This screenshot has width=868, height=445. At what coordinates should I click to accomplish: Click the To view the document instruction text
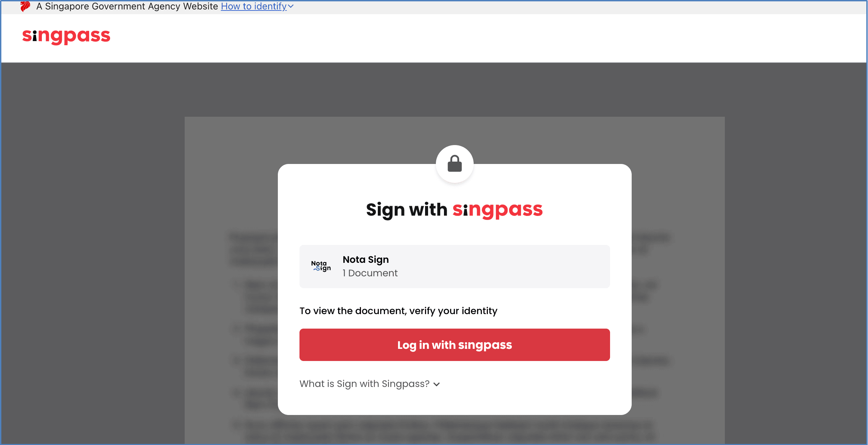[398, 311]
